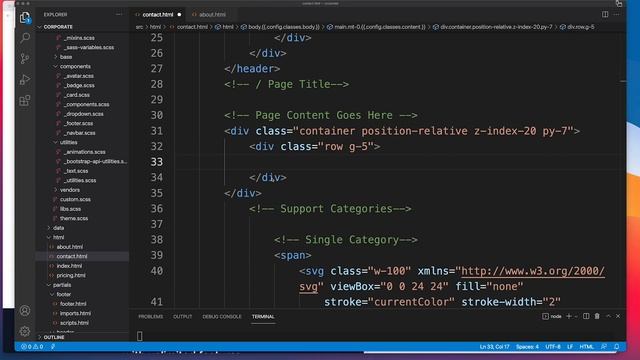Open _card.scss file
The image size is (640, 360).
tap(77, 95)
